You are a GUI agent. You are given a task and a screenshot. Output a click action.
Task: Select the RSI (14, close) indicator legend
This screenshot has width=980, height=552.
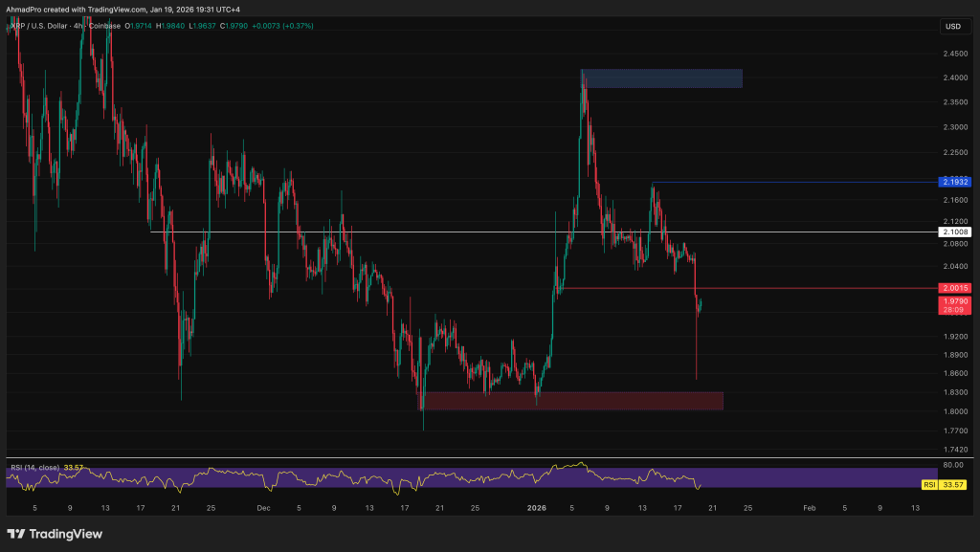(x=33, y=467)
